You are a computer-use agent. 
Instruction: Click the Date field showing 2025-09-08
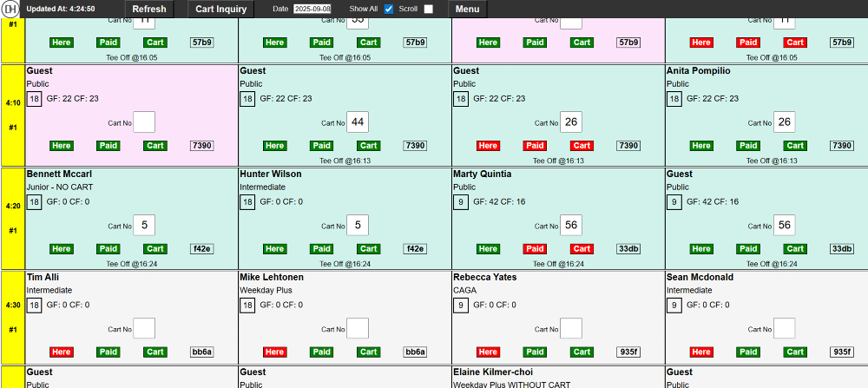point(312,9)
